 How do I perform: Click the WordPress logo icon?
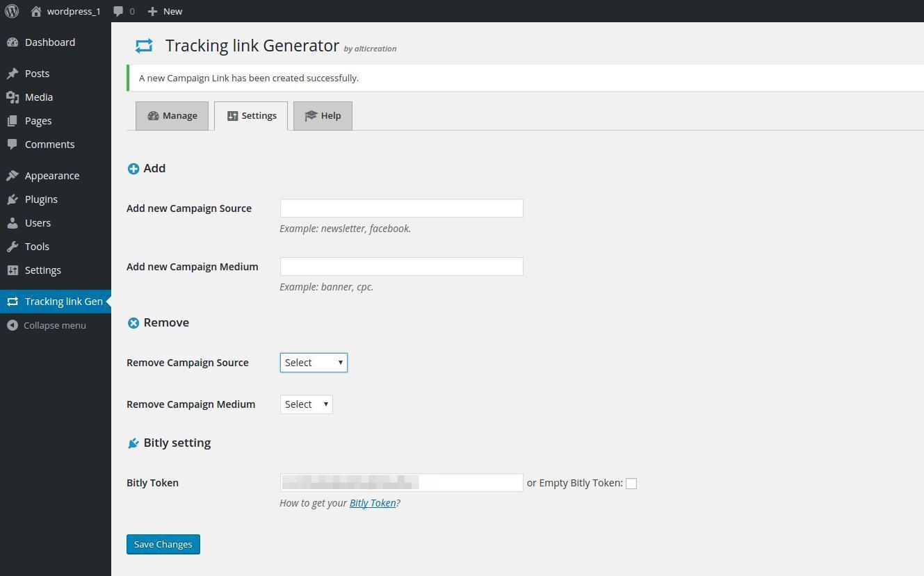pyautogui.click(x=12, y=11)
